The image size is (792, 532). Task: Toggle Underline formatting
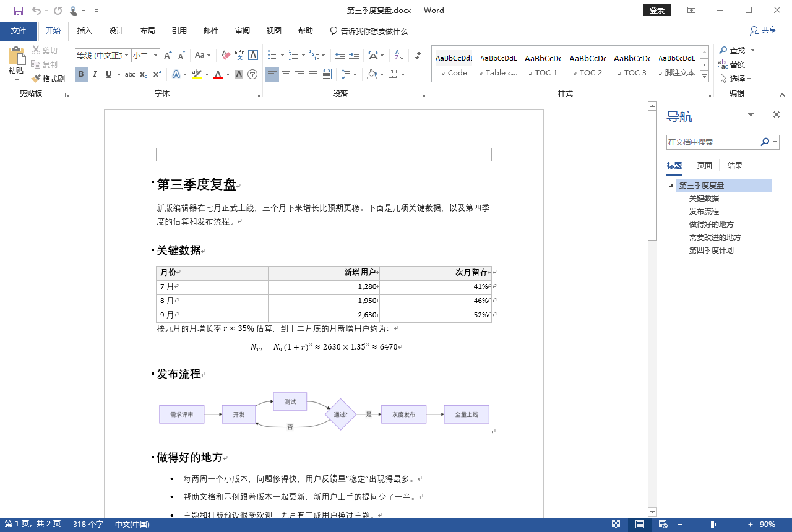108,74
